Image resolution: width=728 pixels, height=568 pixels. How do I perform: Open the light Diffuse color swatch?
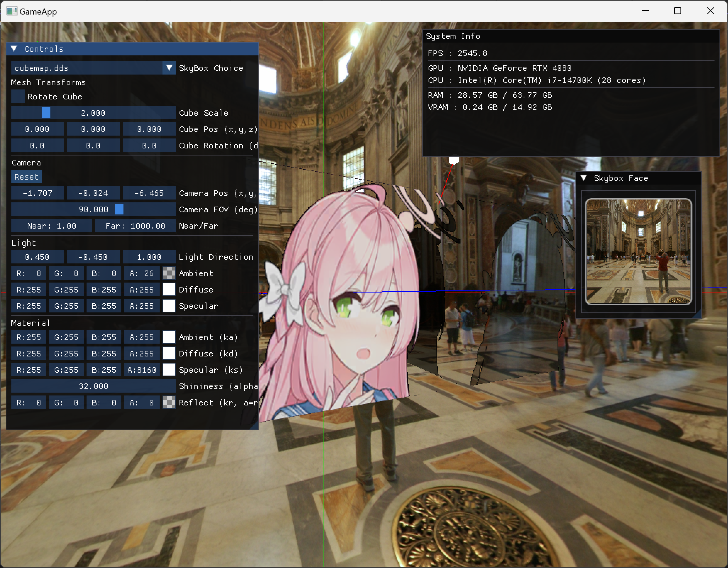click(169, 289)
